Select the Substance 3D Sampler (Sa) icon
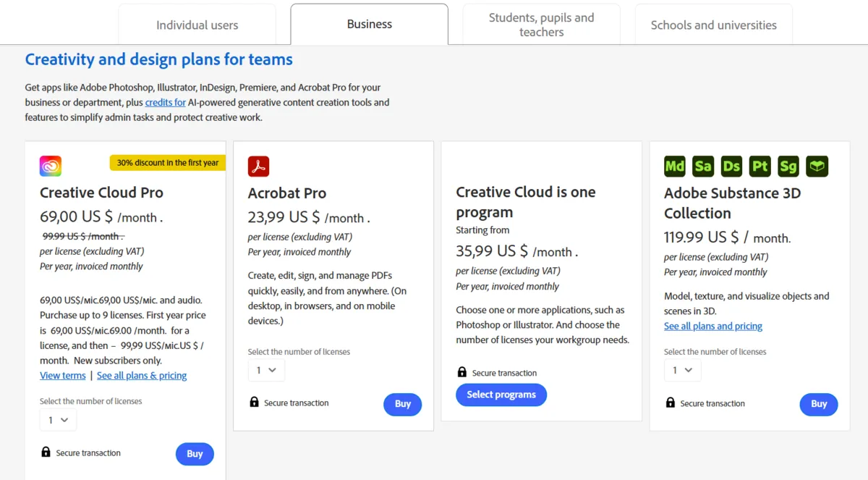 (702, 166)
